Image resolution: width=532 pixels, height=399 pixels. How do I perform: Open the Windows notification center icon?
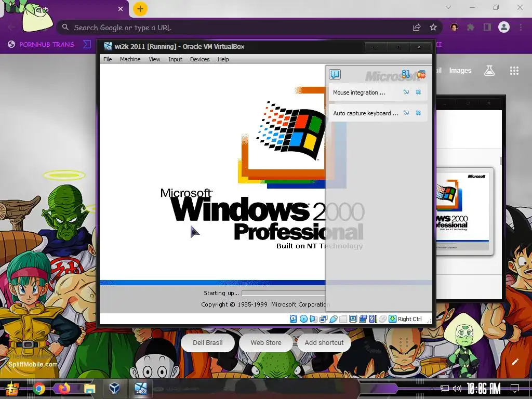point(515,388)
